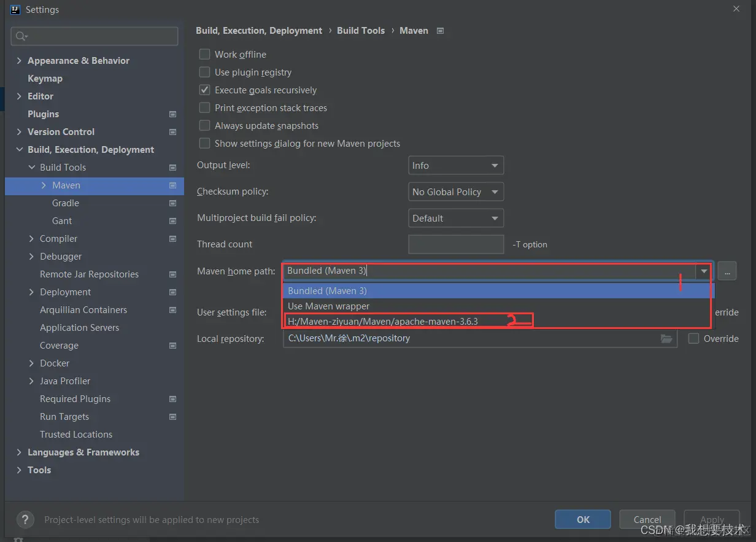Click the folder icon in the Local repository field
The height and width of the screenshot is (542, 756).
[x=666, y=338]
